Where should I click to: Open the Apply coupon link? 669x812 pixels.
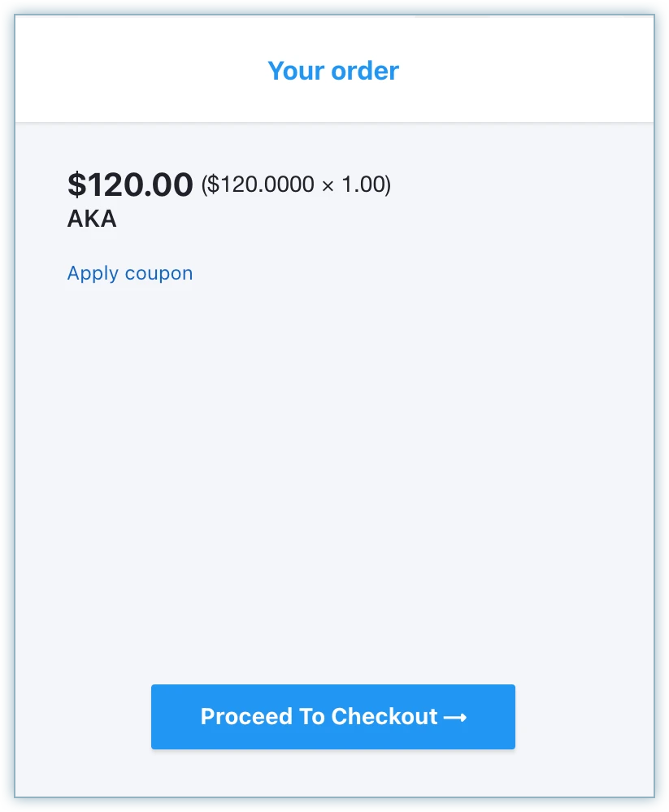pyautogui.click(x=130, y=273)
